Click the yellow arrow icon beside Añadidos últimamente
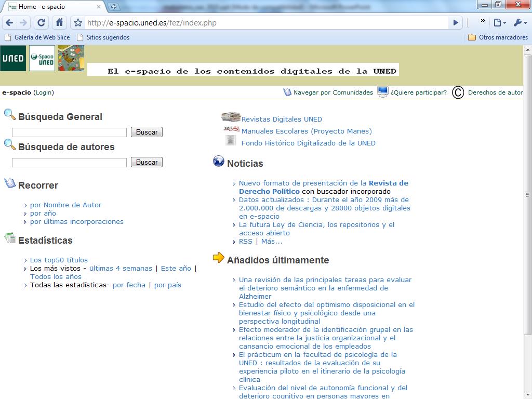Image resolution: width=532 pixels, height=399 pixels. tap(219, 258)
